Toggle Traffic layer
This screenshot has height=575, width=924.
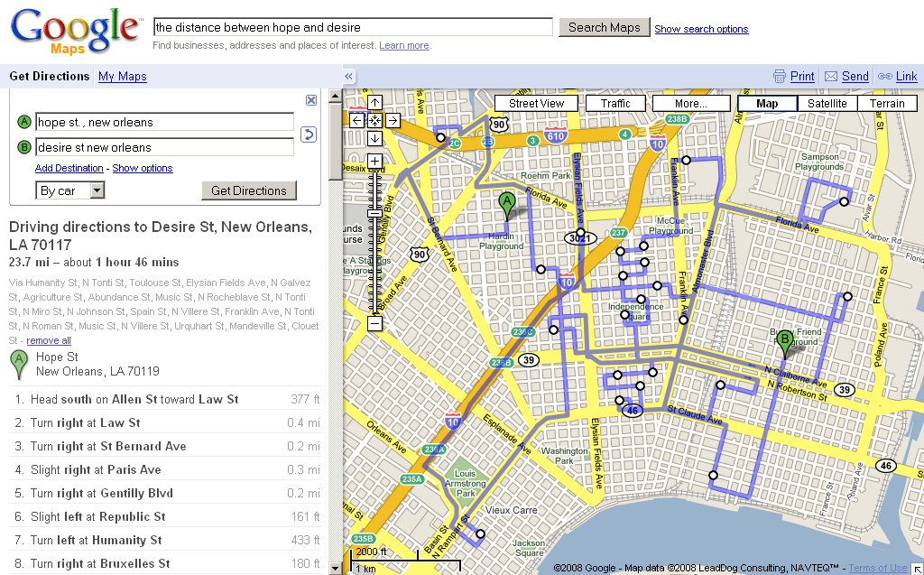pos(615,103)
